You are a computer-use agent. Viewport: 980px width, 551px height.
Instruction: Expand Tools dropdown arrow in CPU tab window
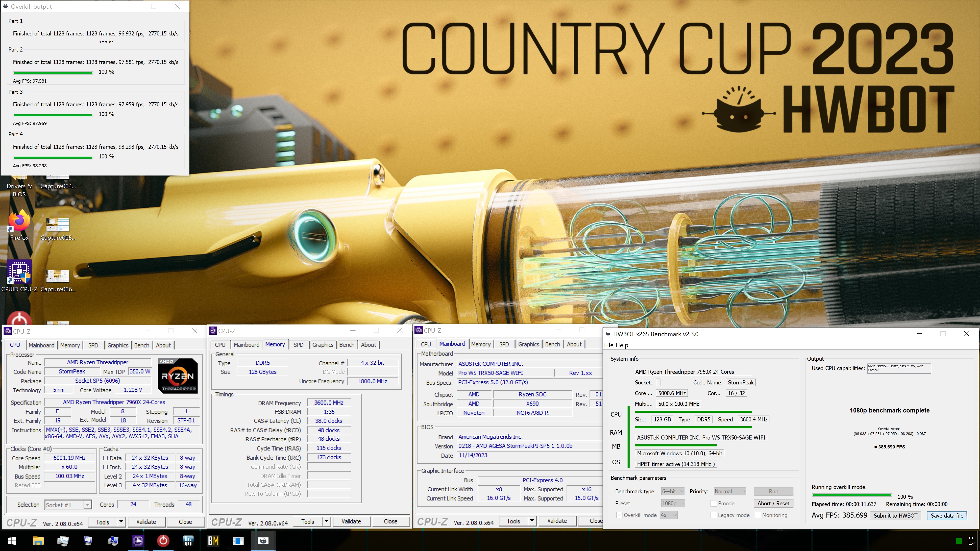coord(121,522)
